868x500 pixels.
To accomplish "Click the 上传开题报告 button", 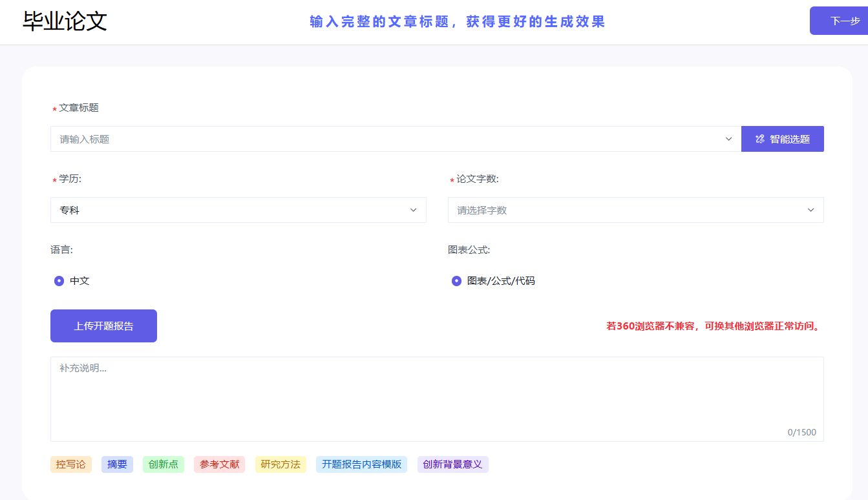I will point(103,326).
